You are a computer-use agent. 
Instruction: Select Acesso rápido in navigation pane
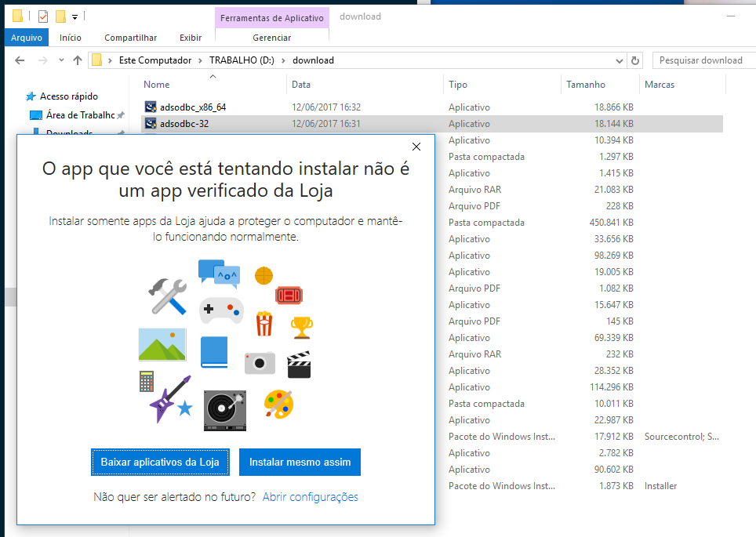pyautogui.click(x=69, y=96)
